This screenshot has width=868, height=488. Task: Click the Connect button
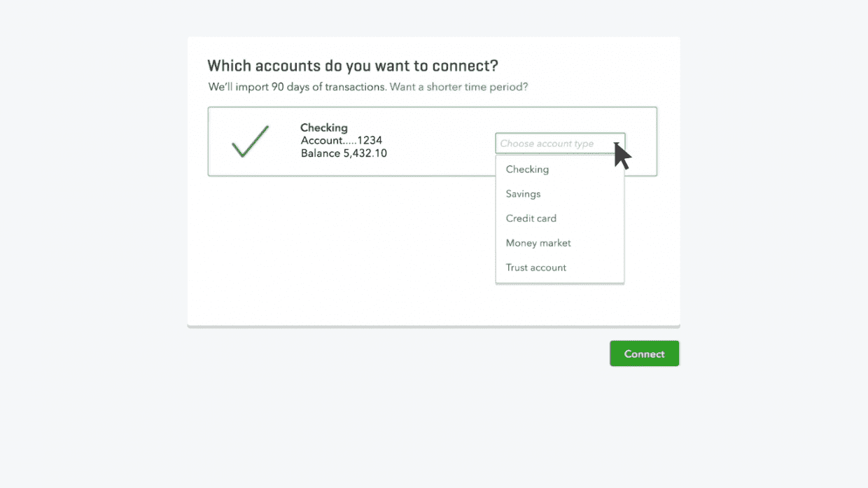click(x=644, y=354)
